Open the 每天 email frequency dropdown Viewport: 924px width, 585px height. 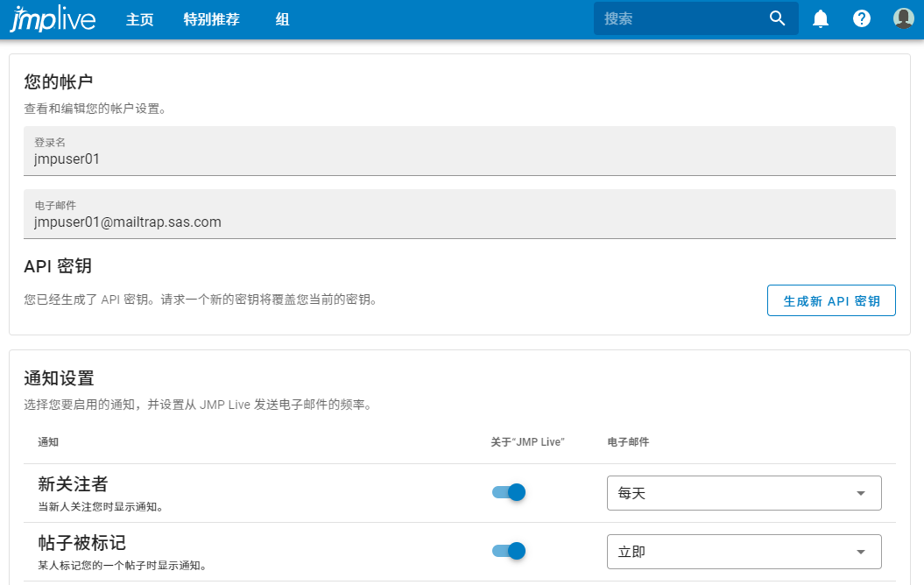744,492
